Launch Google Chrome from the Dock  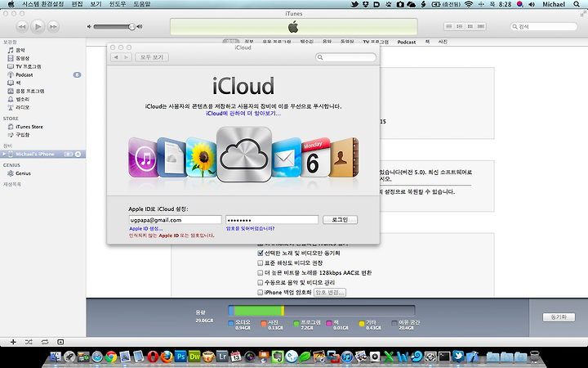(x=111, y=356)
